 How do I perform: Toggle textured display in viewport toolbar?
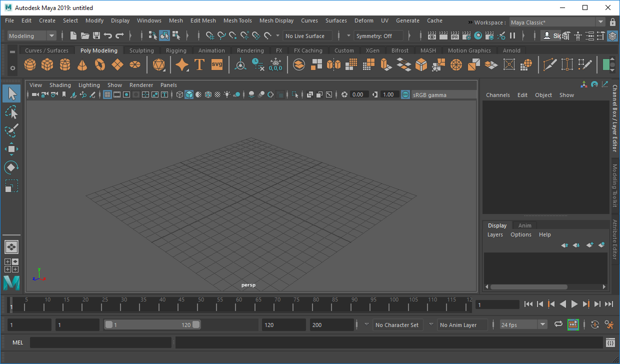point(218,94)
